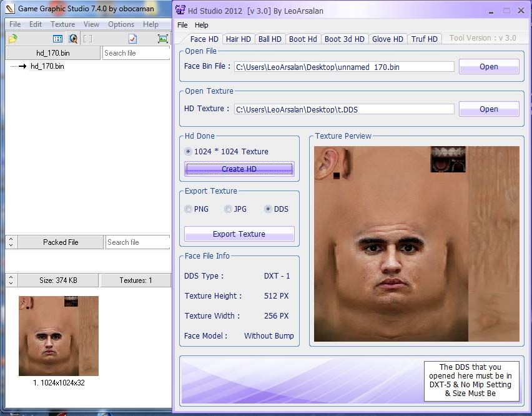Click the grid list view toolbar icon
This screenshot has width=532, height=416.
pyautogui.click(x=57, y=39)
